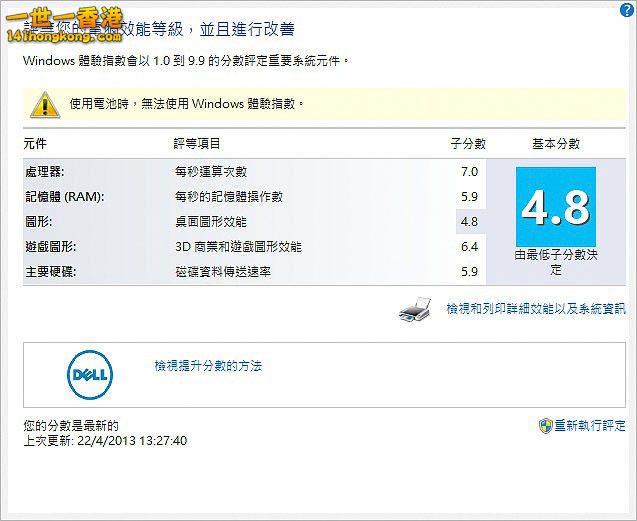The width and height of the screenshot is (637, 521).
Task: Click the 子分數 column header
Action: (467, 144)
